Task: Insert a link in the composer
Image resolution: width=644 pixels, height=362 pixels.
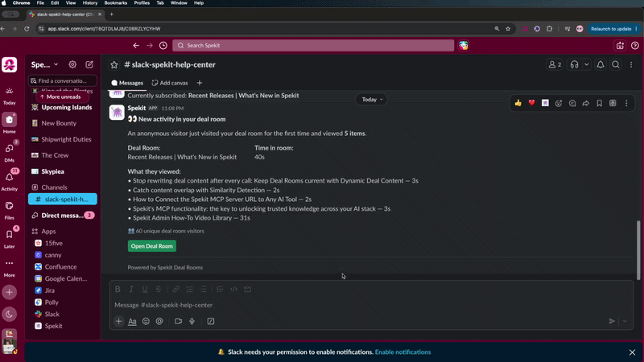Action: tap(175, 290)
